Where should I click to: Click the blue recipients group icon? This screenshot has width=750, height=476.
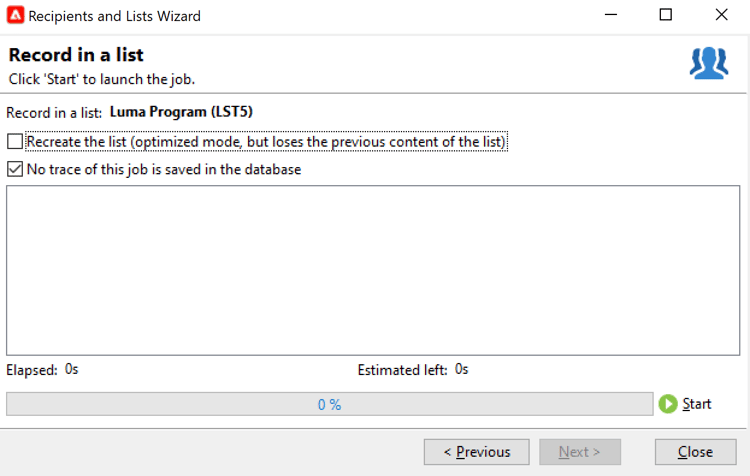coord(709,63)
